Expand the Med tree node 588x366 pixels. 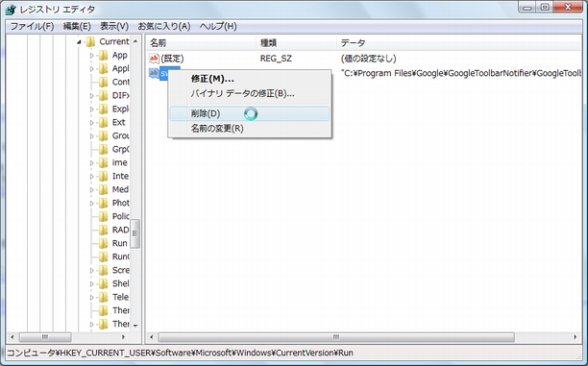[x=91, y=190]
